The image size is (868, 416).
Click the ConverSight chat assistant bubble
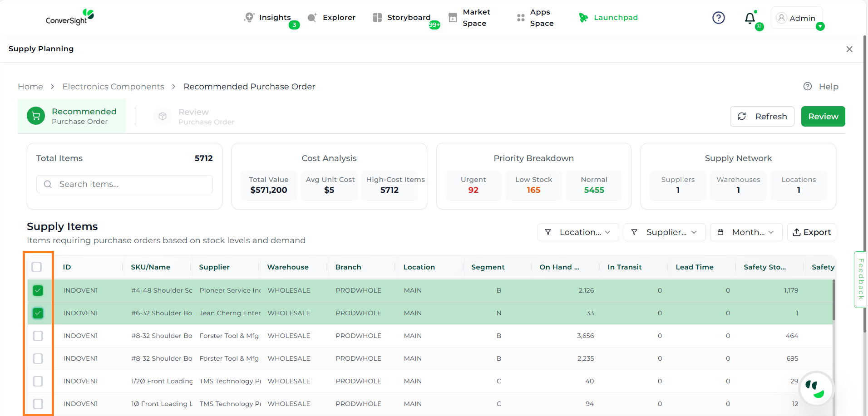pos(816,389)
